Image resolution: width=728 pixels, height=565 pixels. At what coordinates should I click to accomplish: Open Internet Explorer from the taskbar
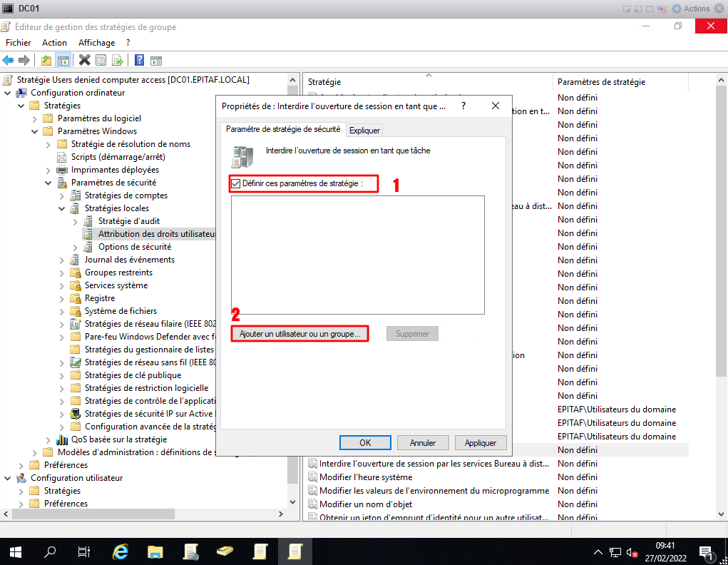(121, 551)
